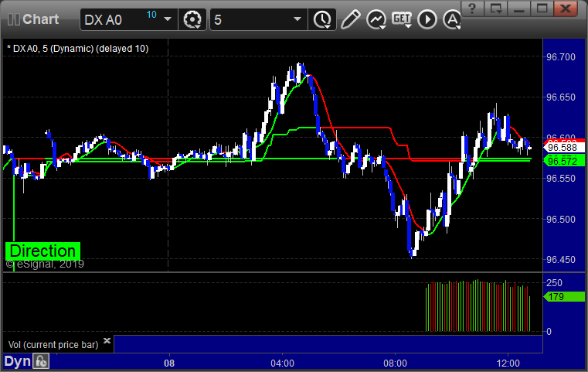Click the 96.500 price scale label
This screenshot has height=372, width=588.
(561, 219)
